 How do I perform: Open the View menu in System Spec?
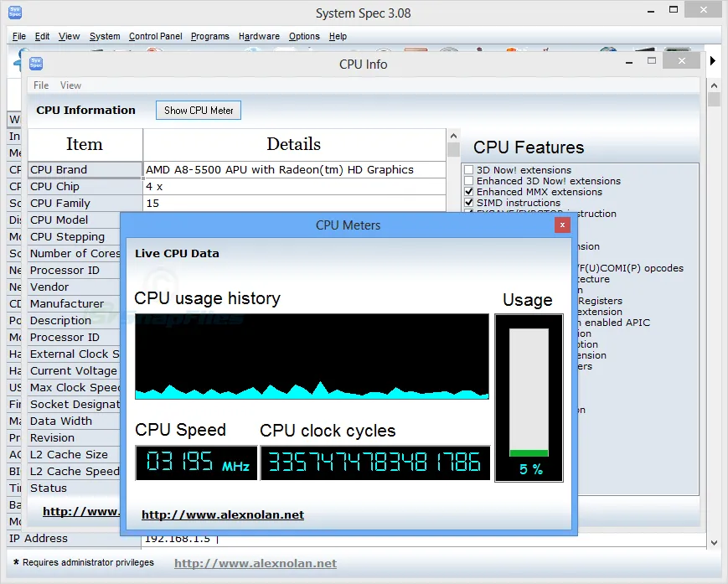tap(70, 36)
